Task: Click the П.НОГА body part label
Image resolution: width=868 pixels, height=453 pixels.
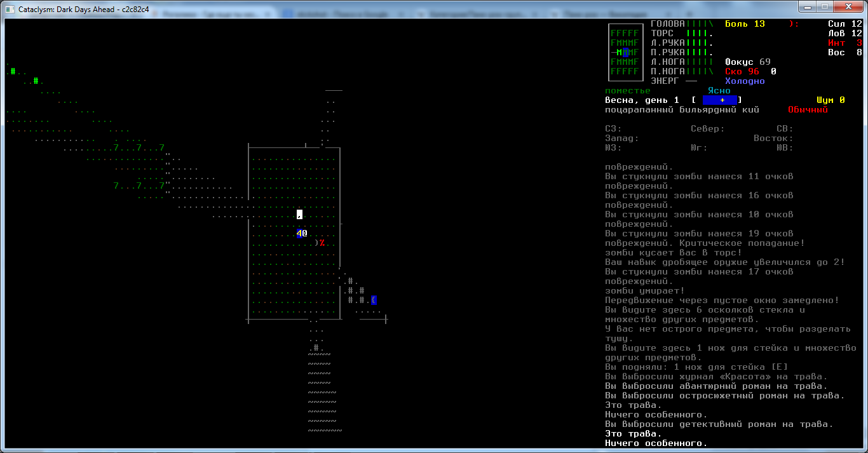Action: pyautogui.click(x=668, y=71)
